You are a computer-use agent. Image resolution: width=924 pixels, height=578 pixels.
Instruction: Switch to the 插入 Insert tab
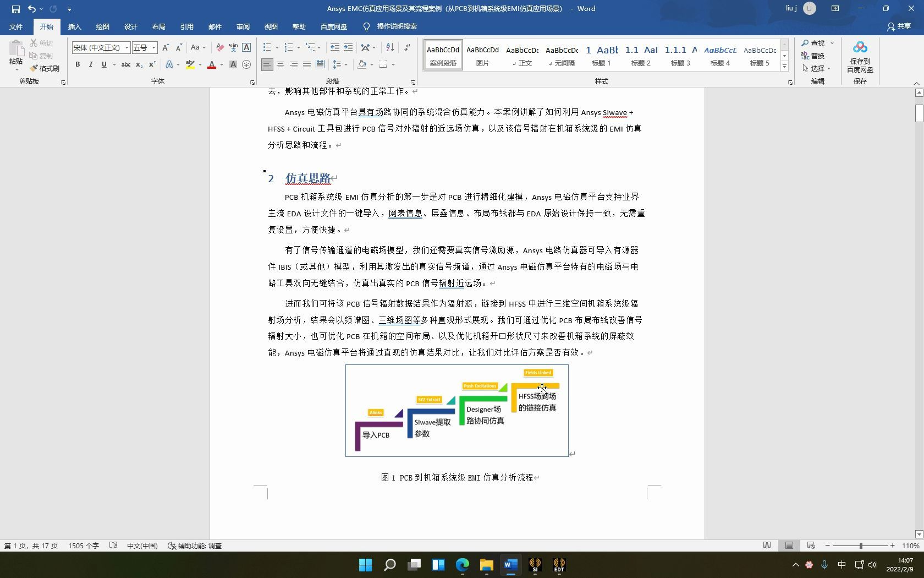74,26
